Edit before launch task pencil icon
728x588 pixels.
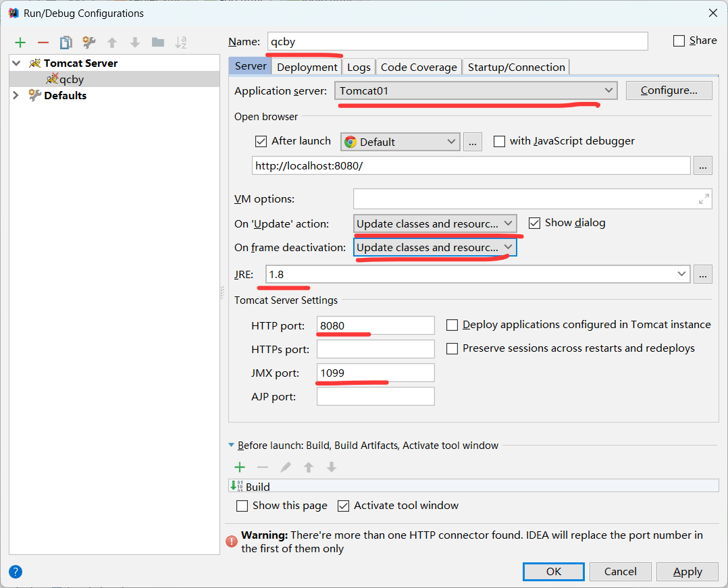click(286, 467)
